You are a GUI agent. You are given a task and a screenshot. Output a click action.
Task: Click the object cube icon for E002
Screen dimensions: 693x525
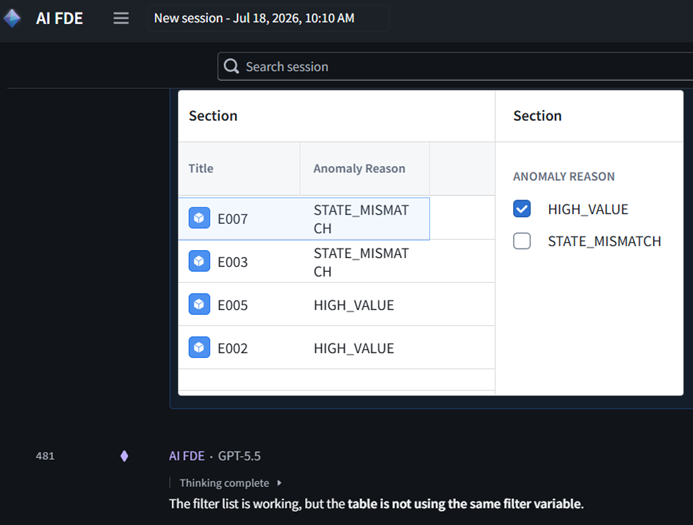click(199, 347)
